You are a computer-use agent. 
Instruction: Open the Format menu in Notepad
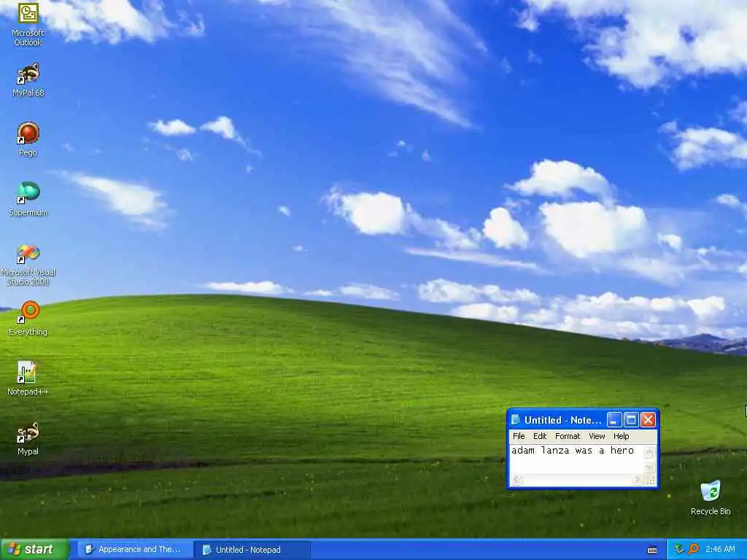(568, 436)
